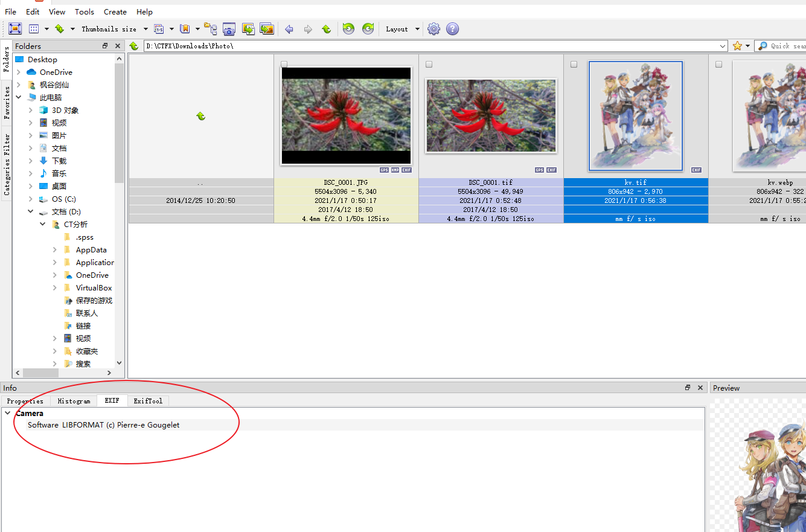Click the convert image toolbar icon
Image resolution: width=806 pixels, height=532 pixels.
[x=248, y=28]
